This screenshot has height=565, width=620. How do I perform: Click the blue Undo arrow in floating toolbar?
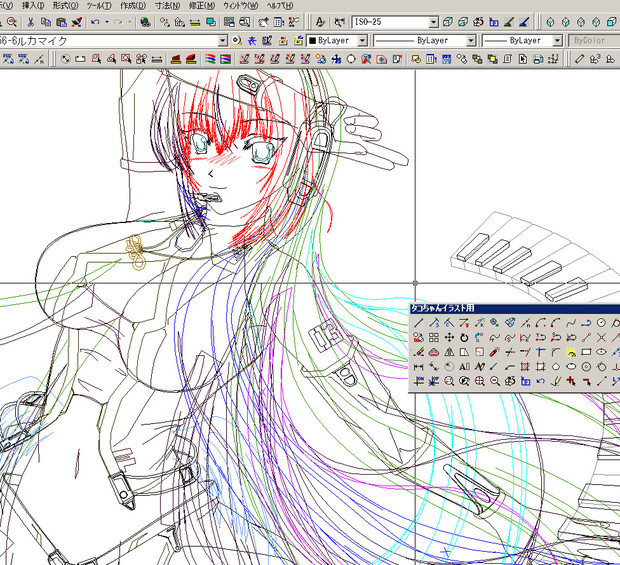pos(540,381)
